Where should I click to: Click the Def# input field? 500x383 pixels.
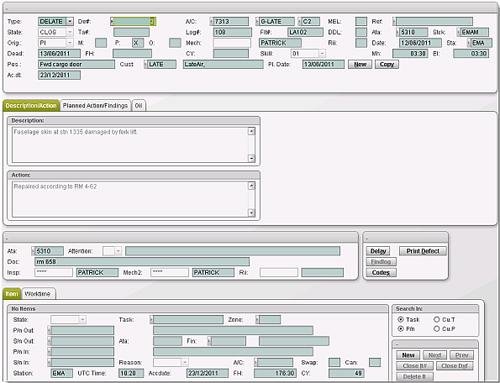click(x=133, y=21)
